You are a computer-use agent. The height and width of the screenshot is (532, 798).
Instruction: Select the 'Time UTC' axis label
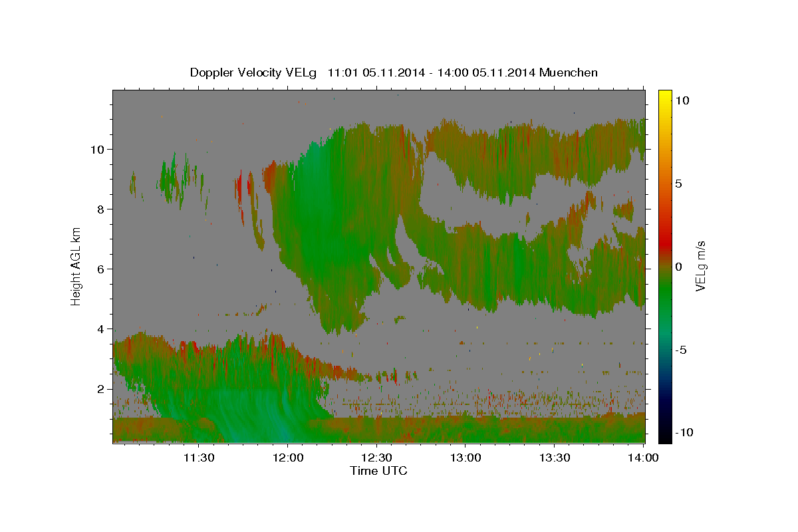pyautogui.click(x=378, y=471)
